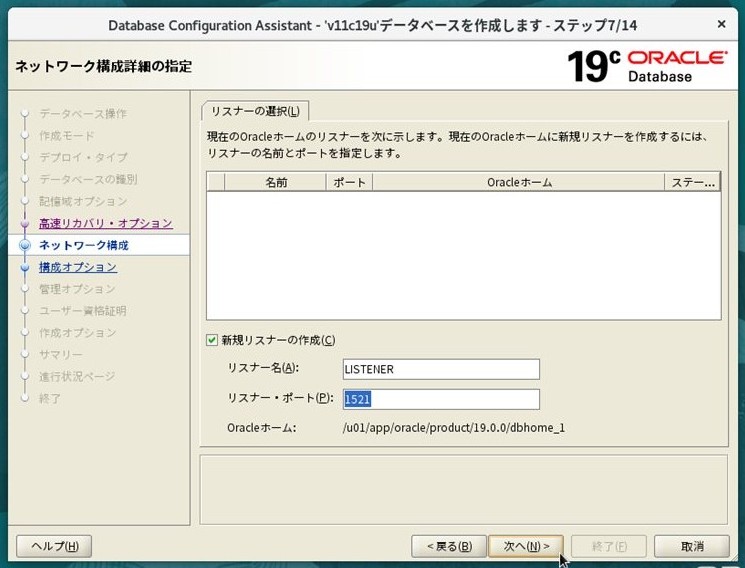Click the 高速リカバリ・オプション step bullet icon

point(25,223)
